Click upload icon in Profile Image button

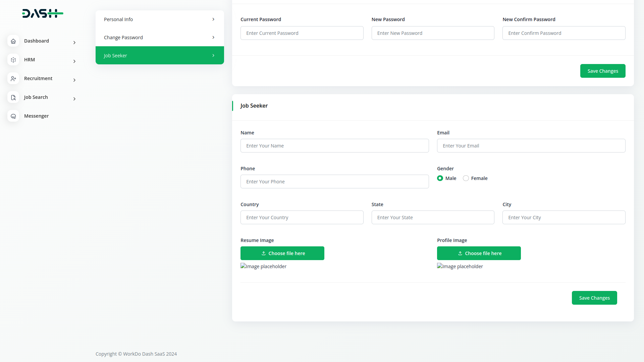[x=460, y=253]
